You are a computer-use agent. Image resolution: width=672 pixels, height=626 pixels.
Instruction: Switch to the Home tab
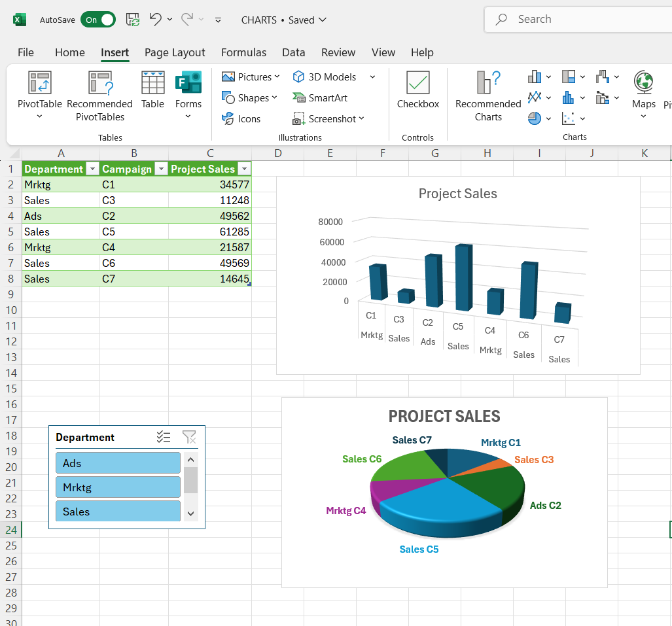70,52
